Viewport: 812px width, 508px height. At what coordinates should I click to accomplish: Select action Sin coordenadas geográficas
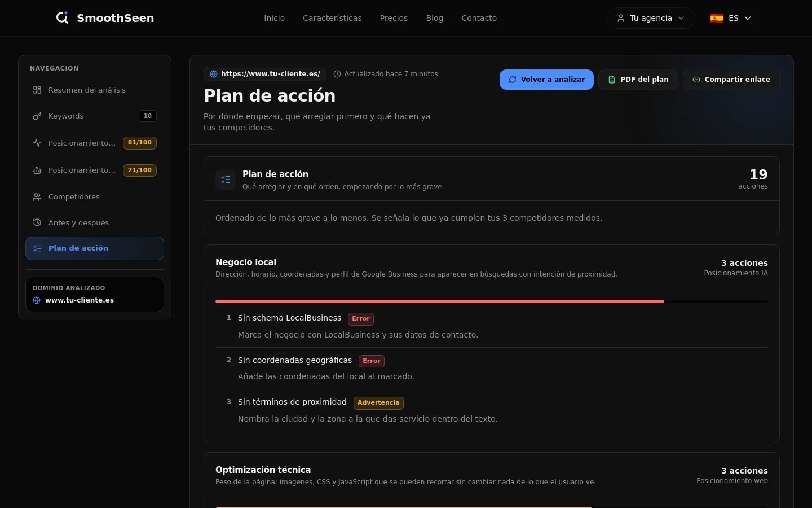pyautogui.click(x=295, y=360)
